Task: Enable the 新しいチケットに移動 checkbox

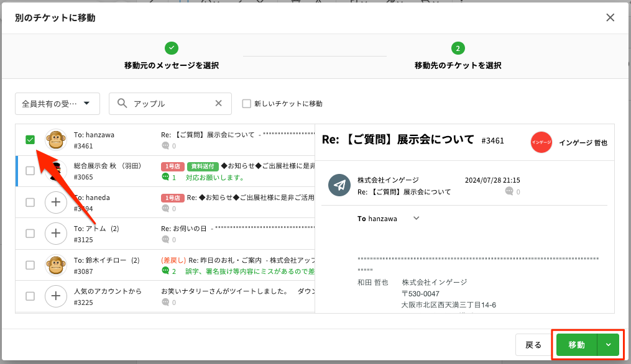Action: coord(246,104)
